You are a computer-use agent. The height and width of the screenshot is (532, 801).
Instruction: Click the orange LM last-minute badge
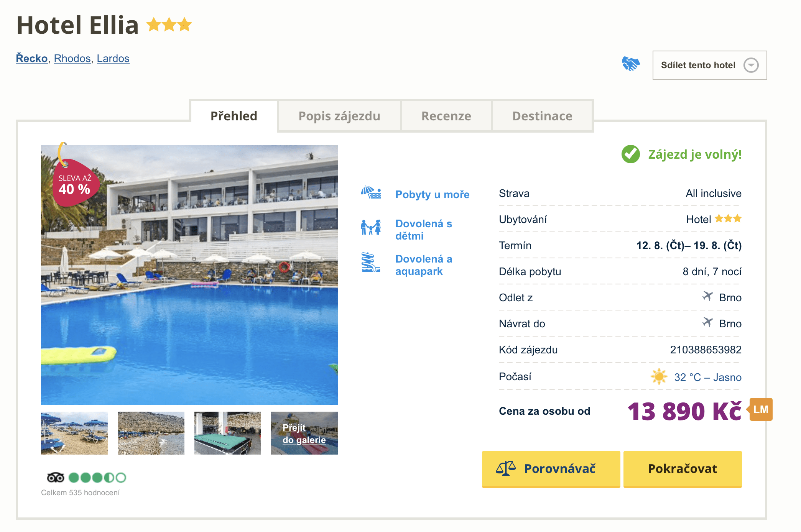coord(761,410)
